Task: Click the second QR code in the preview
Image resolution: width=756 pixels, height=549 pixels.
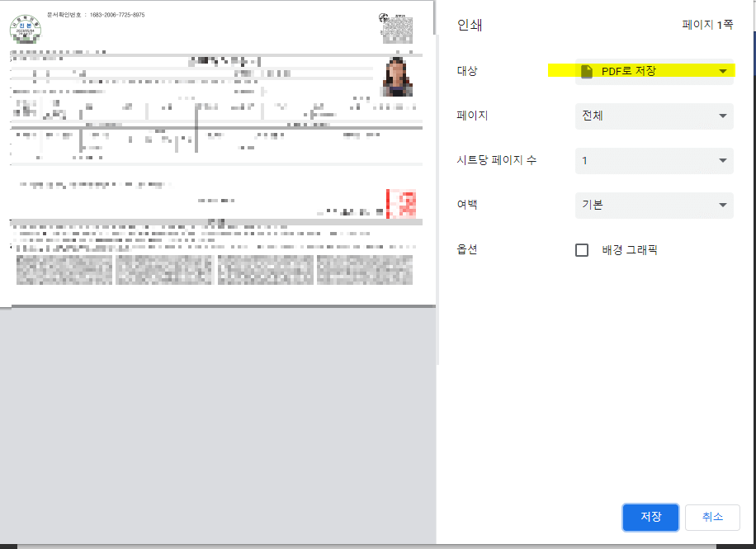Action: 163,269
